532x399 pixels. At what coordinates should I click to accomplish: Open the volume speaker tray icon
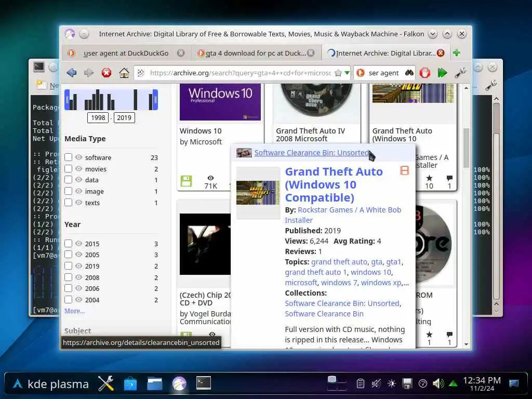tap(438, 384)
